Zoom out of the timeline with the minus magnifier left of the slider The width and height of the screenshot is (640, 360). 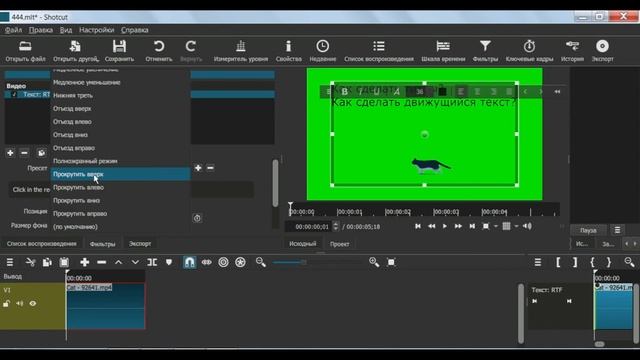pos(261,262)
